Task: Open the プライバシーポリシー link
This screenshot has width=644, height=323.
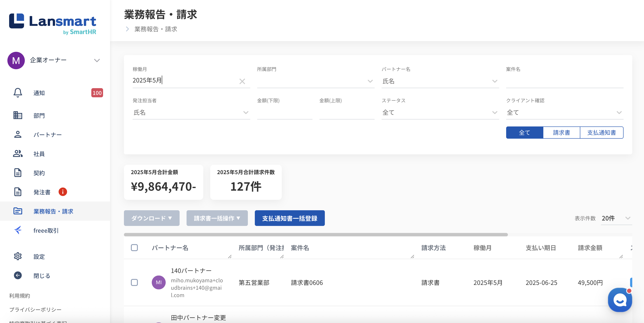Action: point(35,310)
